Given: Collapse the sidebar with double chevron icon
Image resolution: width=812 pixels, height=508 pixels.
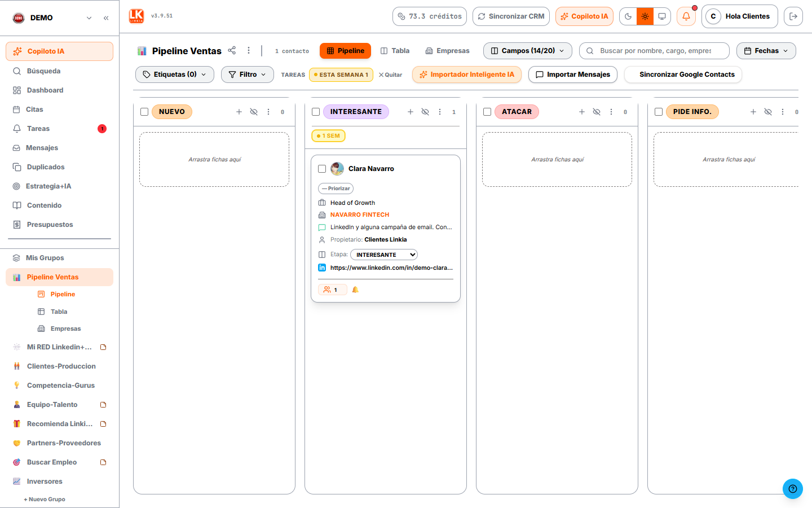Looking at the screenshot, I should (106, 18).
